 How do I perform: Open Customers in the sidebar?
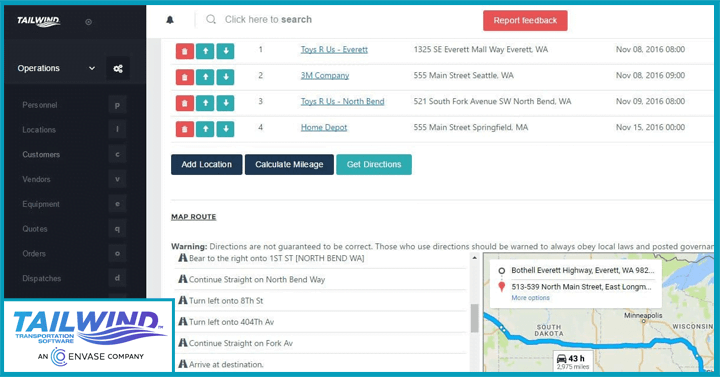tap(41, 155)
